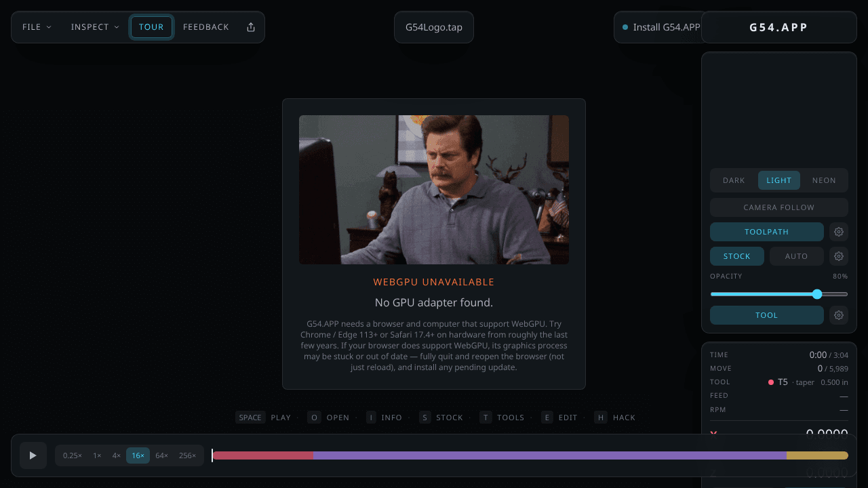This screenshot has width=868, height=488.
Task: Switch to the Neon theme
Action: point(824,180)
